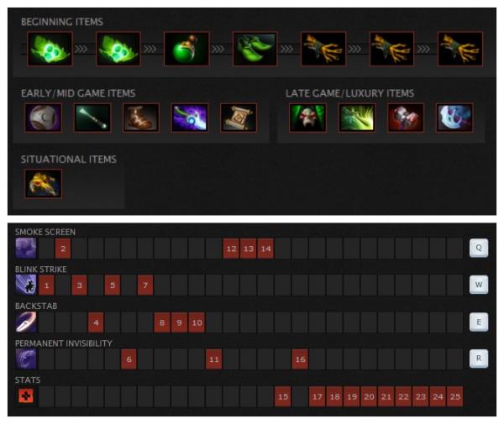Viewport: 504px width, 424px height.
Task: Click the first Tango item icon
Action: tap(50, 49)
